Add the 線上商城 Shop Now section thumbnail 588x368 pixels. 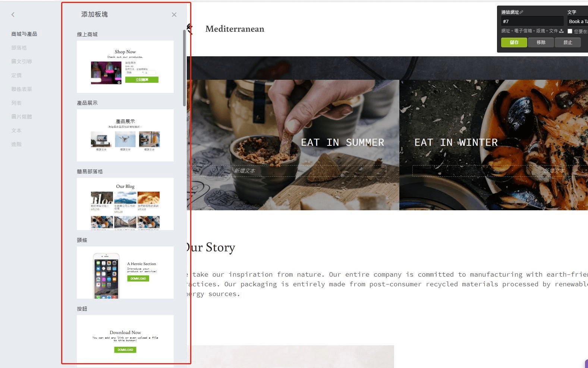125,67
